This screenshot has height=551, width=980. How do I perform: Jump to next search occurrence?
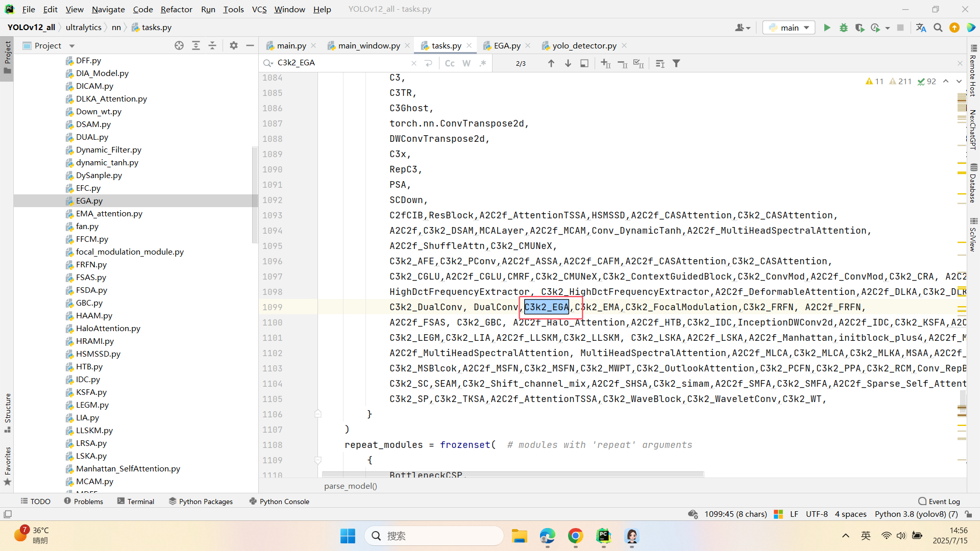(568, 63)
